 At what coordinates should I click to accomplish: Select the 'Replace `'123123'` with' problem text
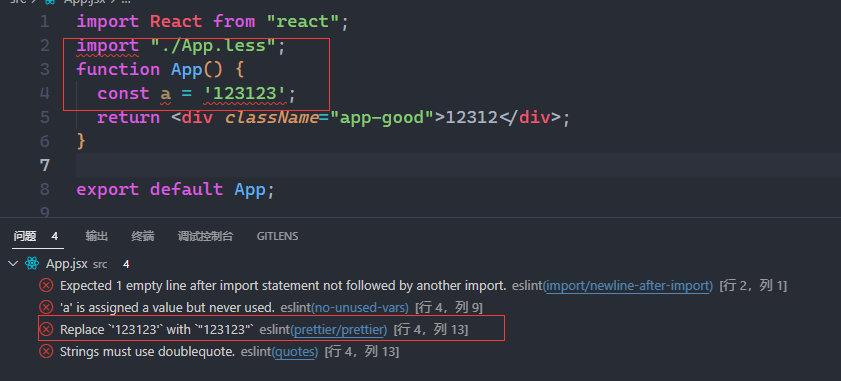pyautogui.click(x=157, y=330)
